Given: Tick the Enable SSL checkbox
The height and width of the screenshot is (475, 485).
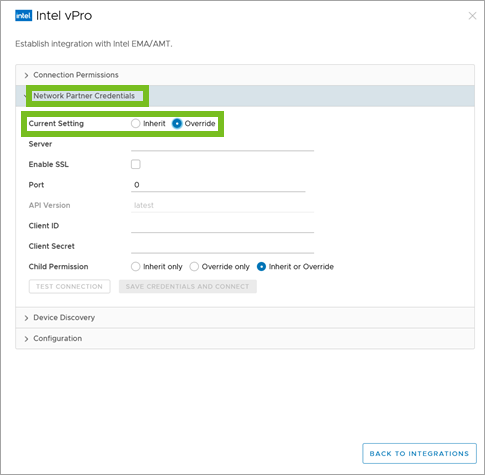Looking at the screenshot, I should pos(136,164).
